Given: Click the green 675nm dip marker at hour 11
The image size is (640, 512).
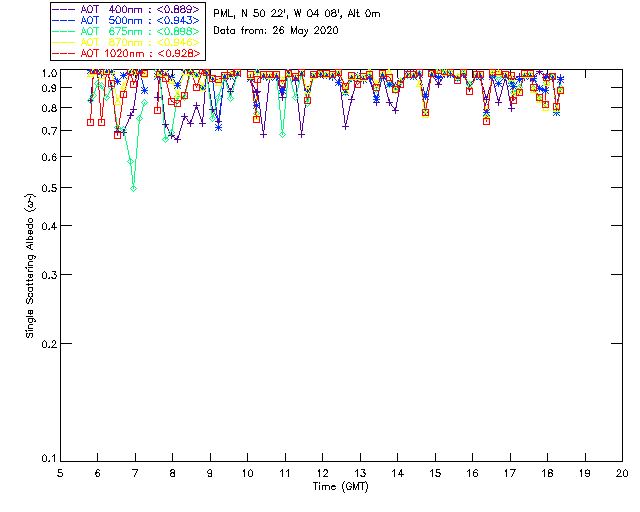Looking at the screenshot, I should click(x=282, y=135).
